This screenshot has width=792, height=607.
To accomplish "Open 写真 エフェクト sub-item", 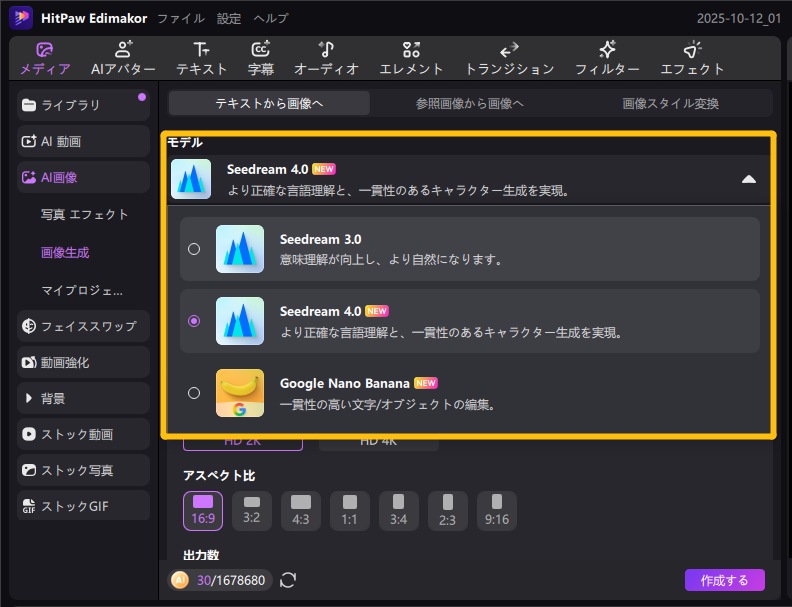I will (x=84, y=215).
